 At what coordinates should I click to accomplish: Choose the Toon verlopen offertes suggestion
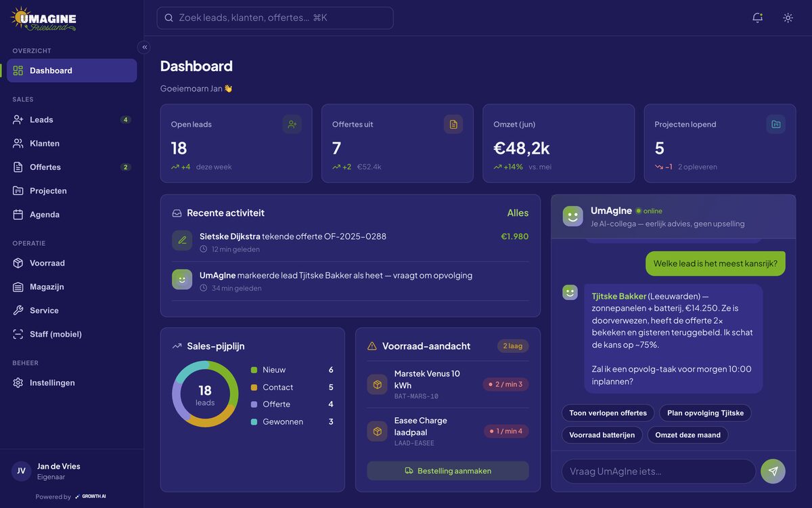point(608,413)
